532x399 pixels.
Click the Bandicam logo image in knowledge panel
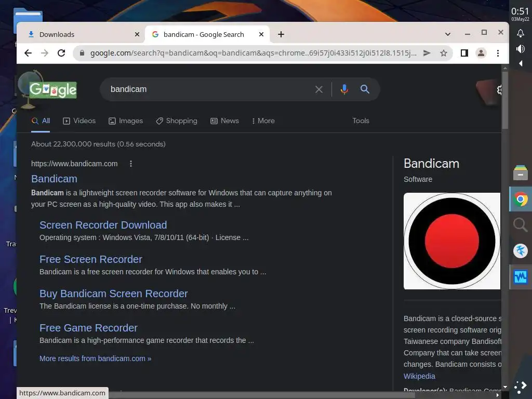pos(452,241)
